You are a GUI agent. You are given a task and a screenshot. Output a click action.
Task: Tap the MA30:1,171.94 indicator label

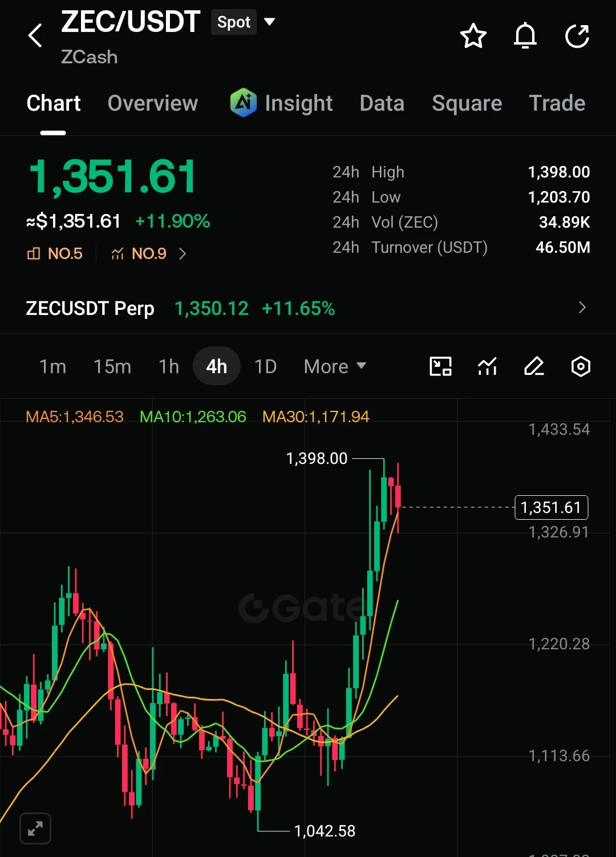pos(315,417)
